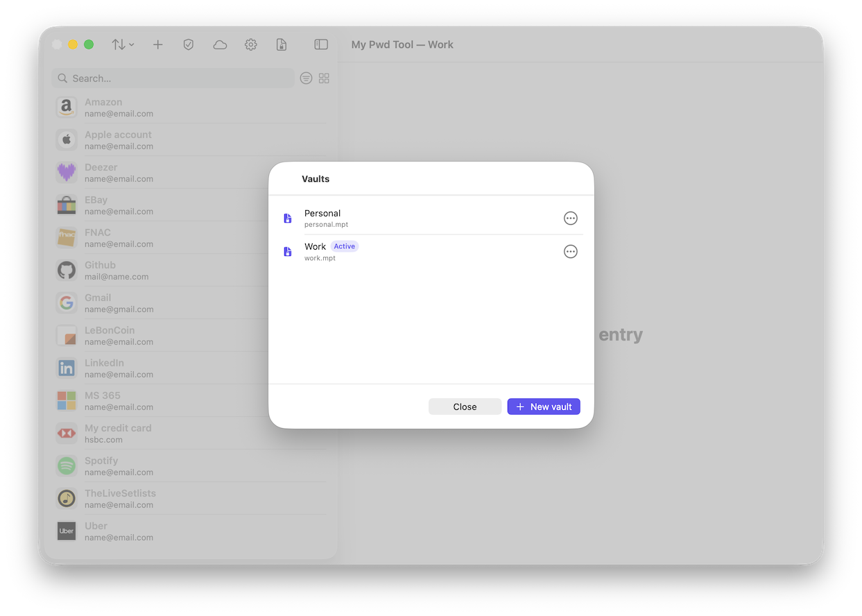862x616 pixels.
Task: Click the Active badge on Work vault
Action: click(345, 246)
